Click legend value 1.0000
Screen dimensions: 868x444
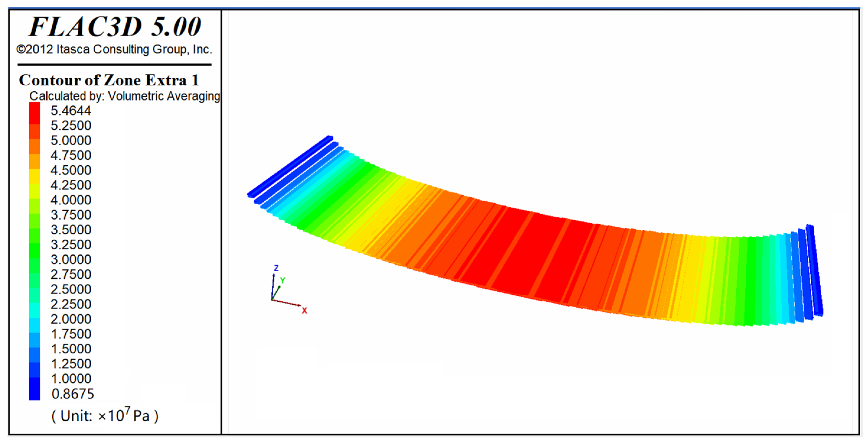71,378
